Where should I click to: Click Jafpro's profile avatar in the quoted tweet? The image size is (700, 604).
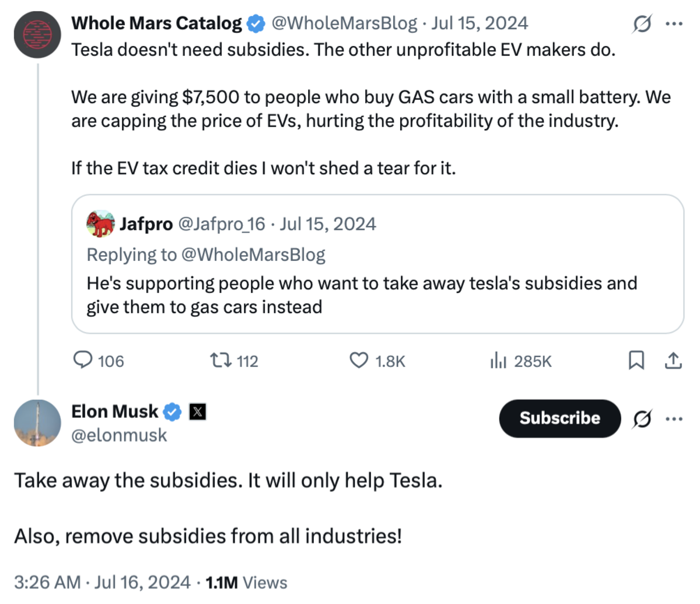[x=100, y=224]
